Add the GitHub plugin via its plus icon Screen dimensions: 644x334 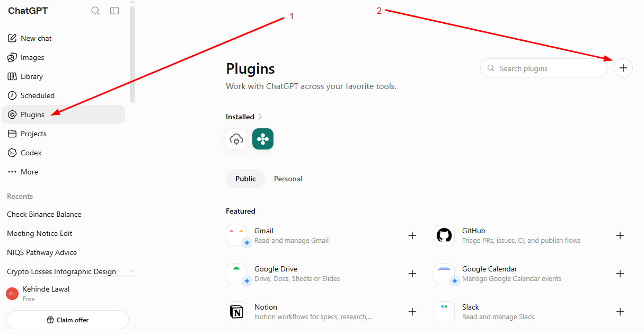[x=620, y=235]
